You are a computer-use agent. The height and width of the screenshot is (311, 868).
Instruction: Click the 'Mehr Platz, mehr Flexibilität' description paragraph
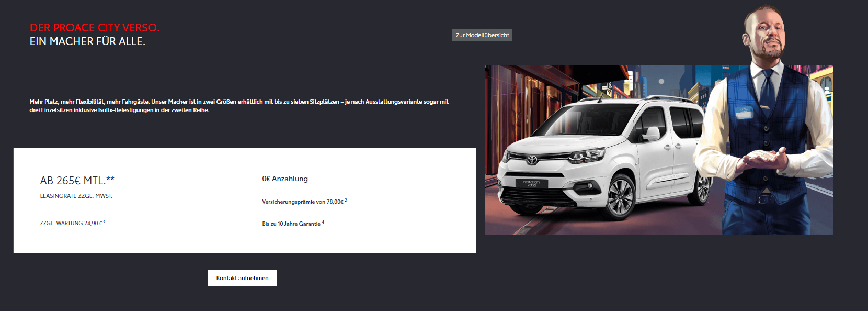click(239, 106)
